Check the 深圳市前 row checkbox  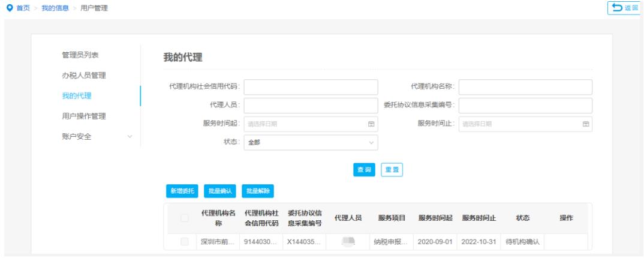pyautogui.click(x=185, y=242)
